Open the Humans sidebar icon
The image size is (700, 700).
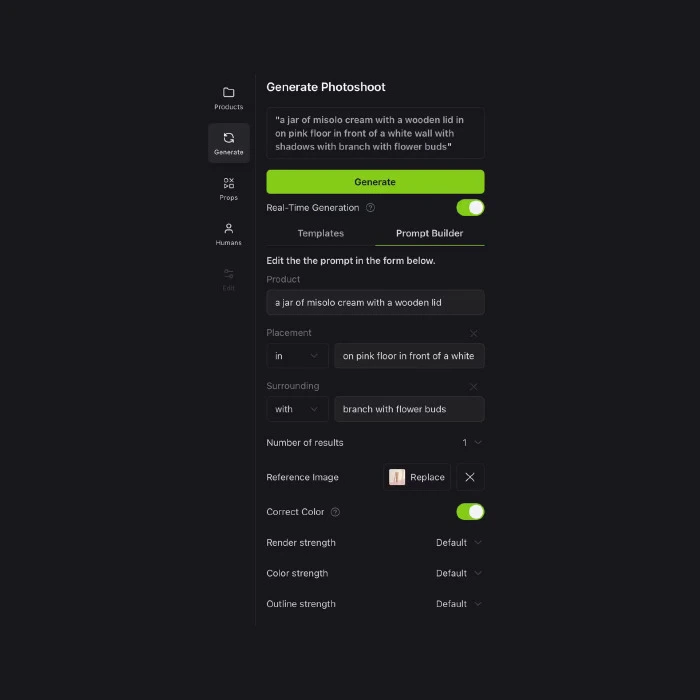(229, 229)
